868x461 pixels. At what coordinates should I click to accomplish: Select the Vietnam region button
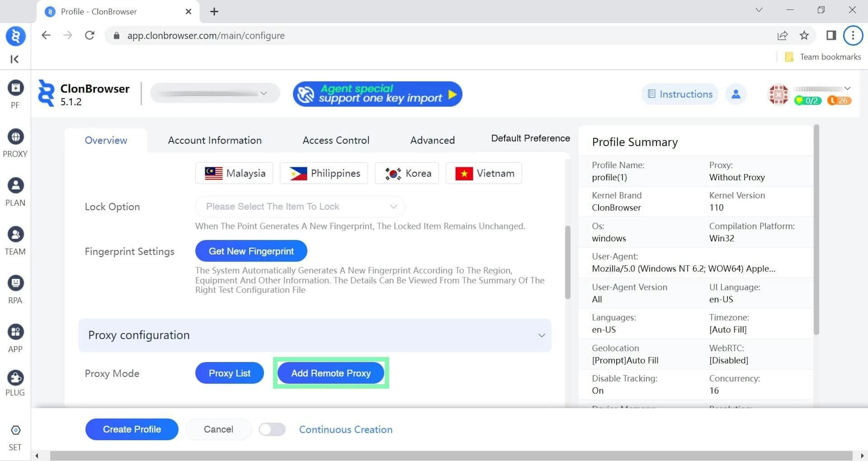click(484, 173)
